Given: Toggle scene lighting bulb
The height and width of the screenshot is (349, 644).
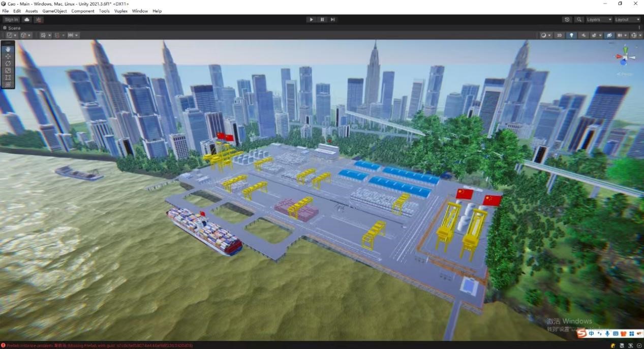Looking at the screenshot, I should [571, 35].
